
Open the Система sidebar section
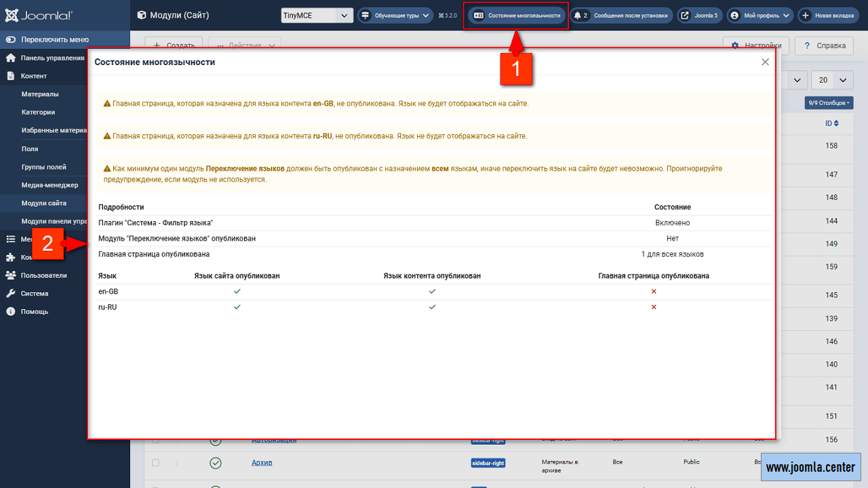[x=34, y=293]
